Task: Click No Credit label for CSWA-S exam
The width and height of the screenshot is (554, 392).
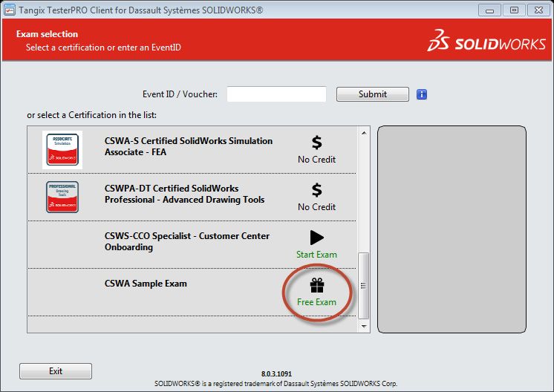Action: tap(316, 160)
